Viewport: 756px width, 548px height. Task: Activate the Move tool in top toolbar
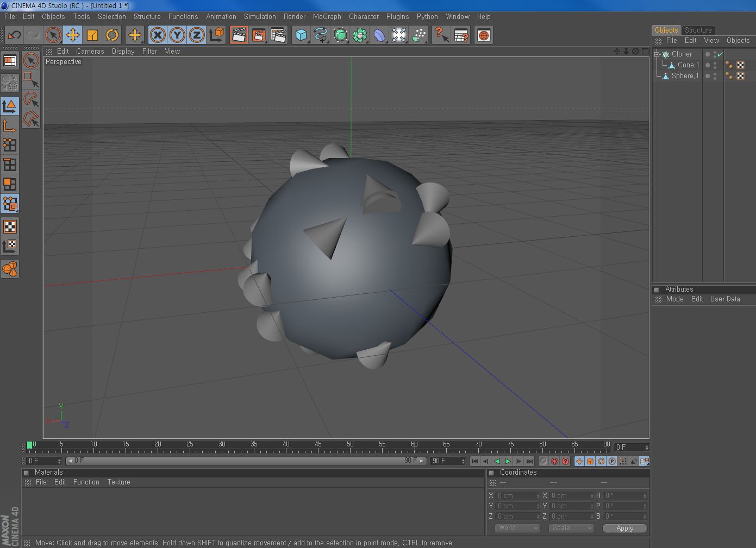click(72, 35)
